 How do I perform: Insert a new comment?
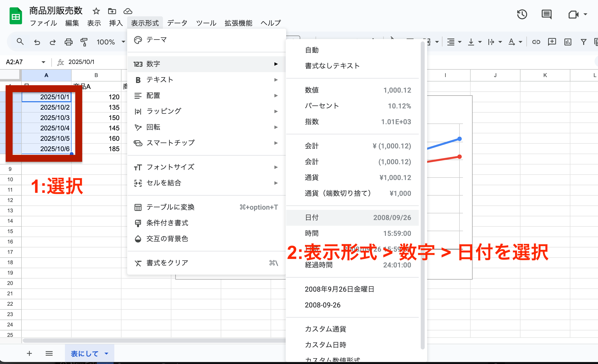(552, 42)
